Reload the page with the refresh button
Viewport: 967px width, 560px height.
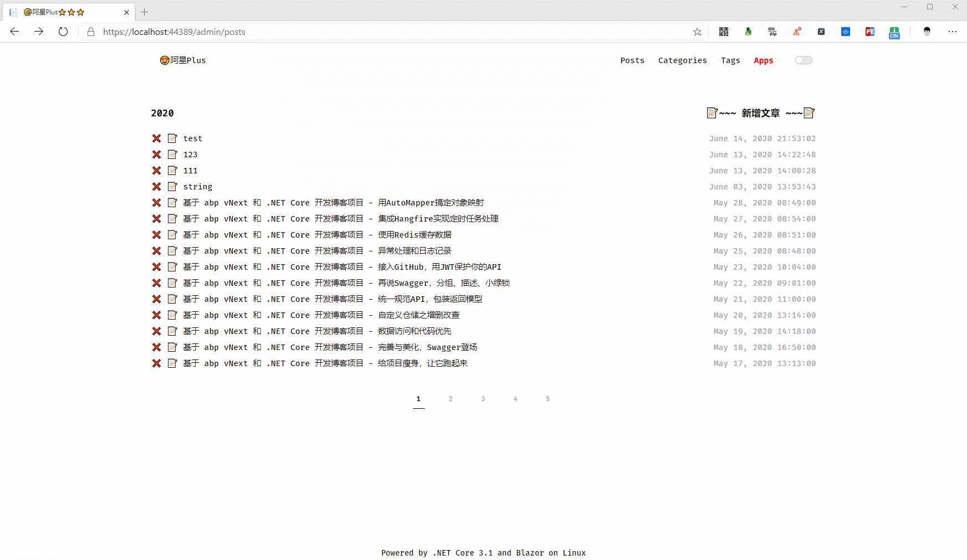(x=63, y=32)
